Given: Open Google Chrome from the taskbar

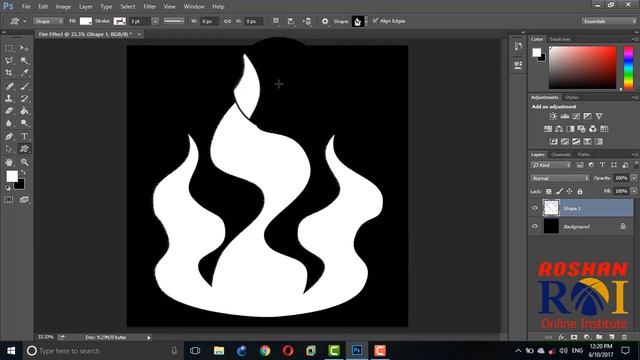Looking at the screenshot, I should pos(265,351).
